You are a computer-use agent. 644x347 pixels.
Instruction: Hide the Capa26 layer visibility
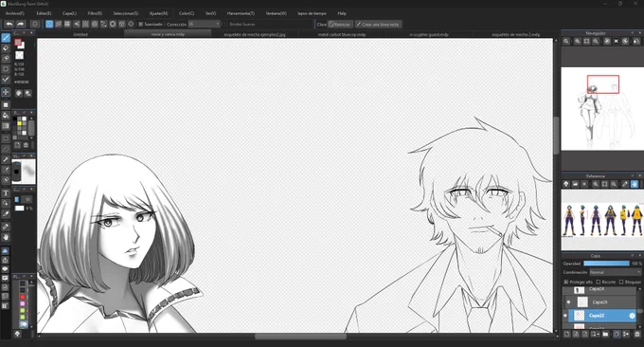pos(568,302)
